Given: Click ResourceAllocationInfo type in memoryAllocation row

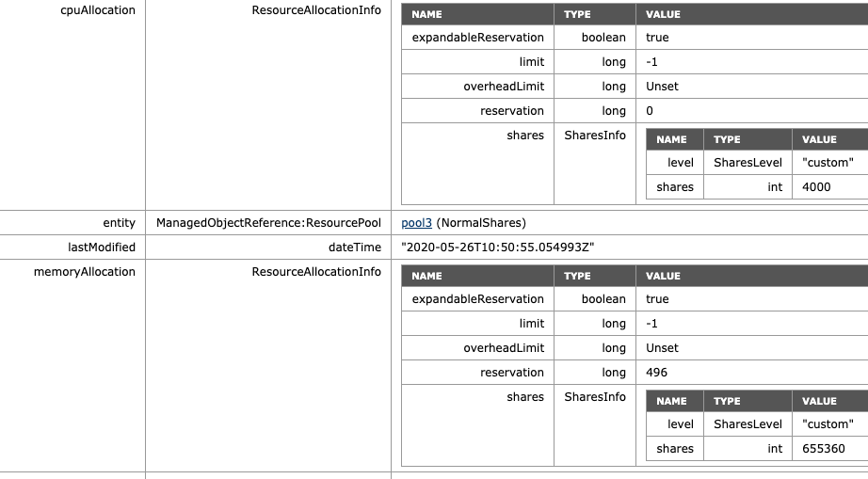Looking at the screenshot, I should click(316, 272).
